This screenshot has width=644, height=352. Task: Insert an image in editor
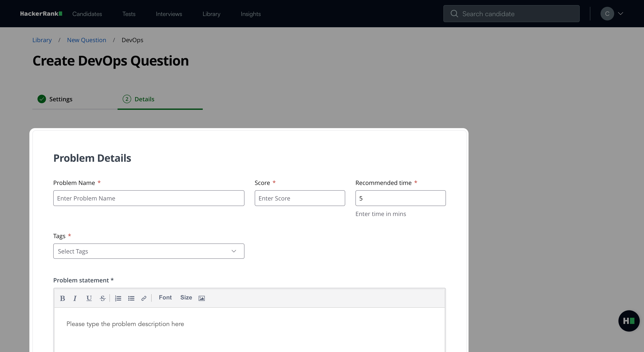tap(201, 298)
